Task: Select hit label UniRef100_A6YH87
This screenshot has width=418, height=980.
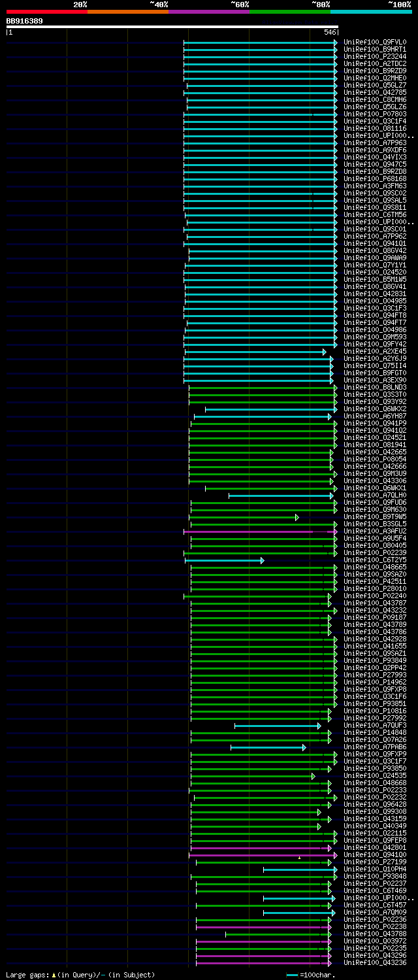Action: 375,416
